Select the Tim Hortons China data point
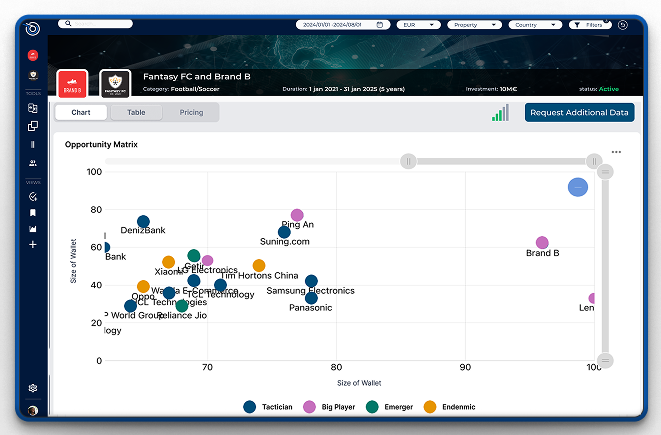This screenshot has height=435, width=661. [x=259, y=266]
